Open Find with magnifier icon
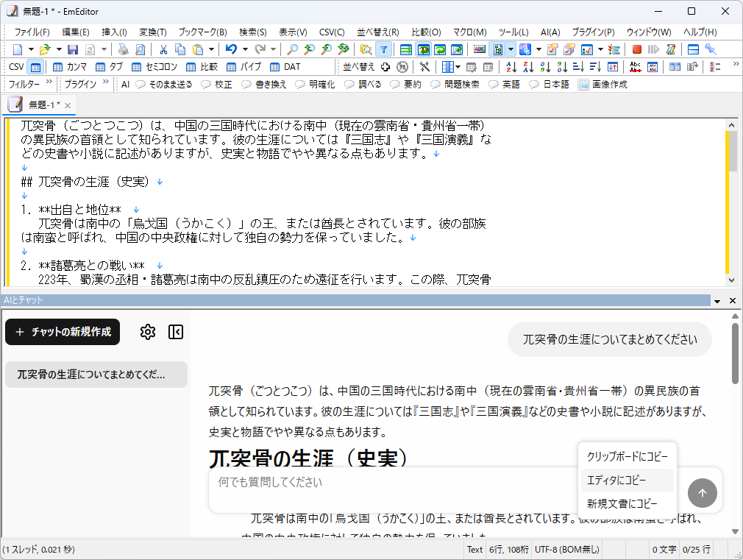 click(293, 49)
